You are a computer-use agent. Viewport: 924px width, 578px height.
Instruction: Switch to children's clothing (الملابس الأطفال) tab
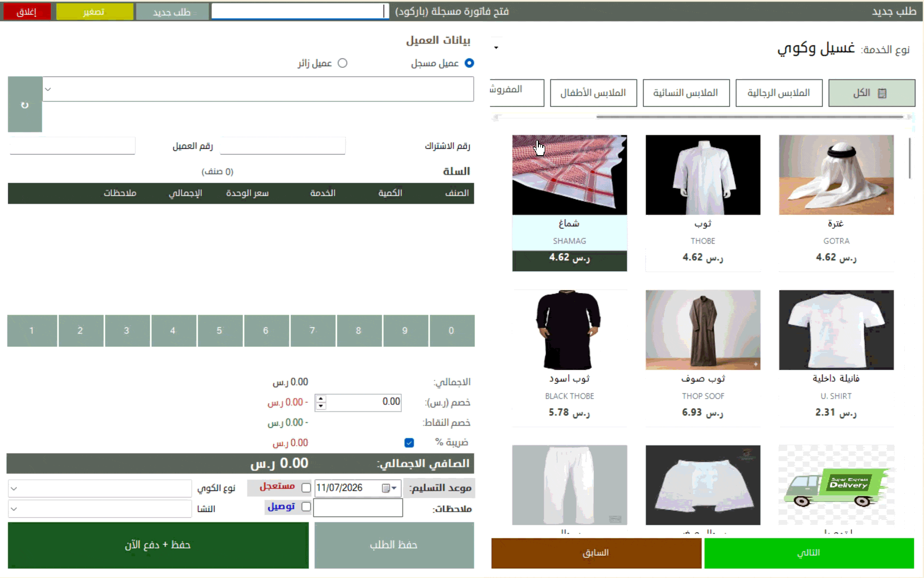(x=593, y=93)
